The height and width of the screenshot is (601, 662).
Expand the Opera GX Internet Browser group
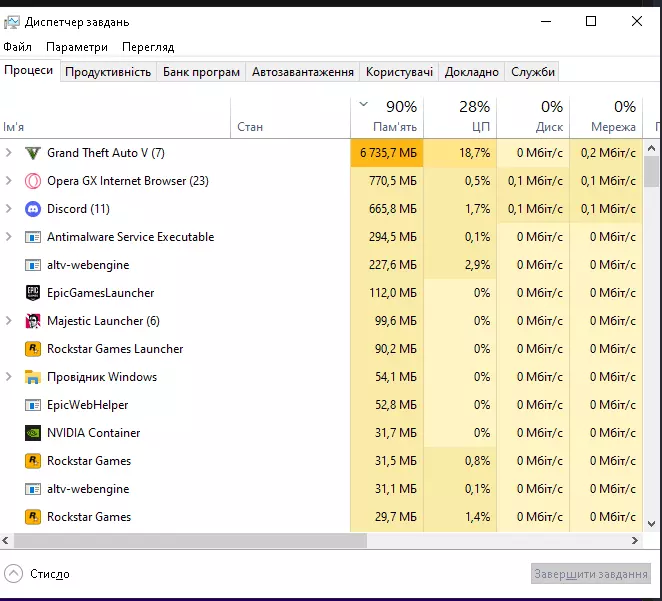tap(8, 181)
